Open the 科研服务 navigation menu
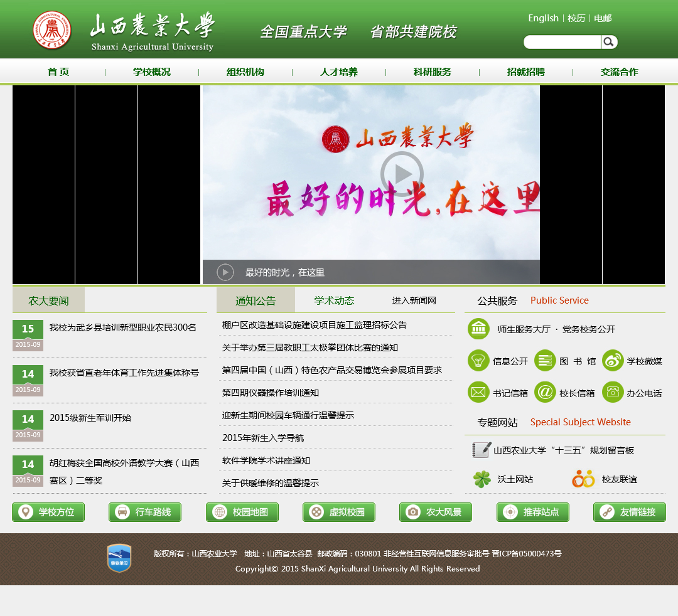Viewport: 678px width, 616px height. point(433,72)
